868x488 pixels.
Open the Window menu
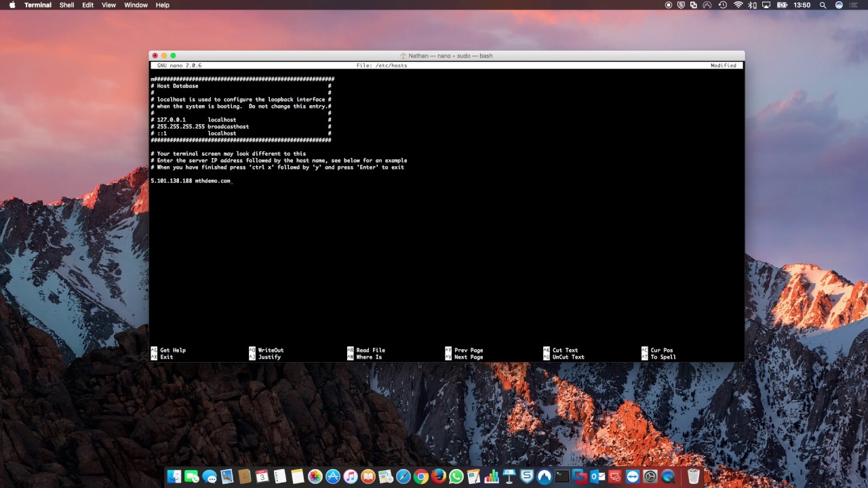click(136, 5)
